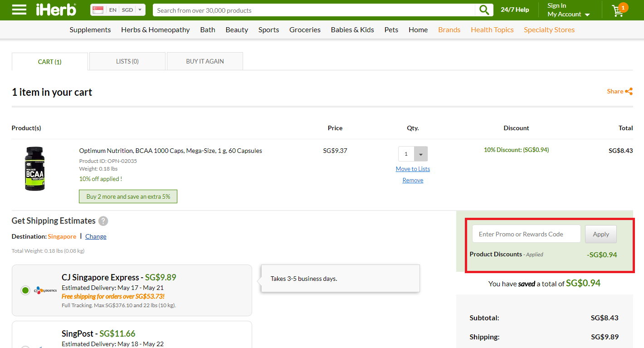Click the Share icon
The width and height of the screenshot is (644, 348).
tap(629, 91)
